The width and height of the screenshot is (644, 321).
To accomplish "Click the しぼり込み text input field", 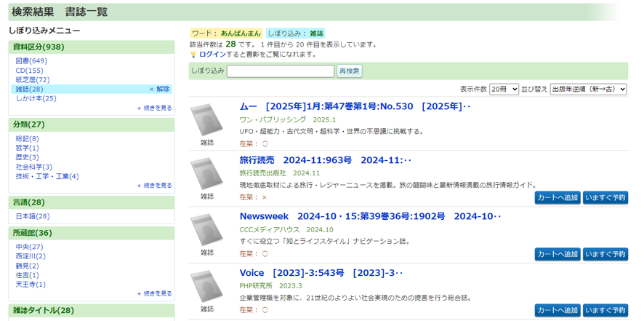I will 281,71.
